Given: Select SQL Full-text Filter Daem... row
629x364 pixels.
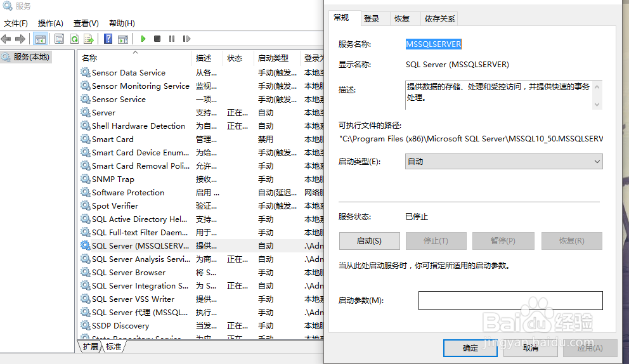Looking at the screenshot, I should tap(202, 232).
